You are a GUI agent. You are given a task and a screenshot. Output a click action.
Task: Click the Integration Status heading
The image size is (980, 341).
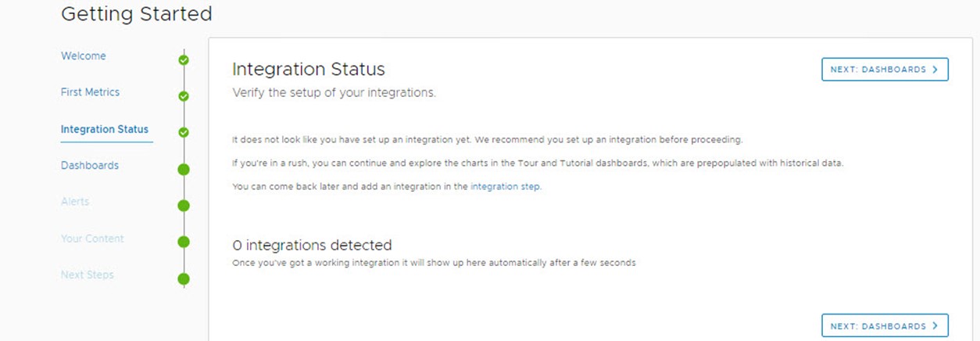tap(309, 69)
